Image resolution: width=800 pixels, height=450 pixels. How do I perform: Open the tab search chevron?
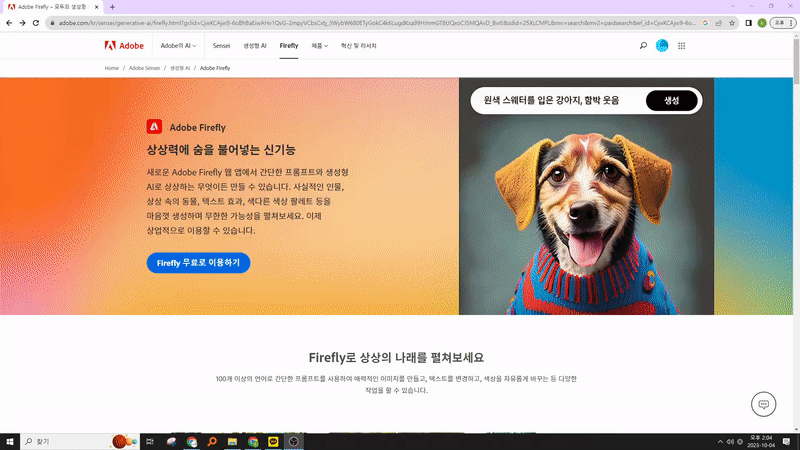[733, 7]
